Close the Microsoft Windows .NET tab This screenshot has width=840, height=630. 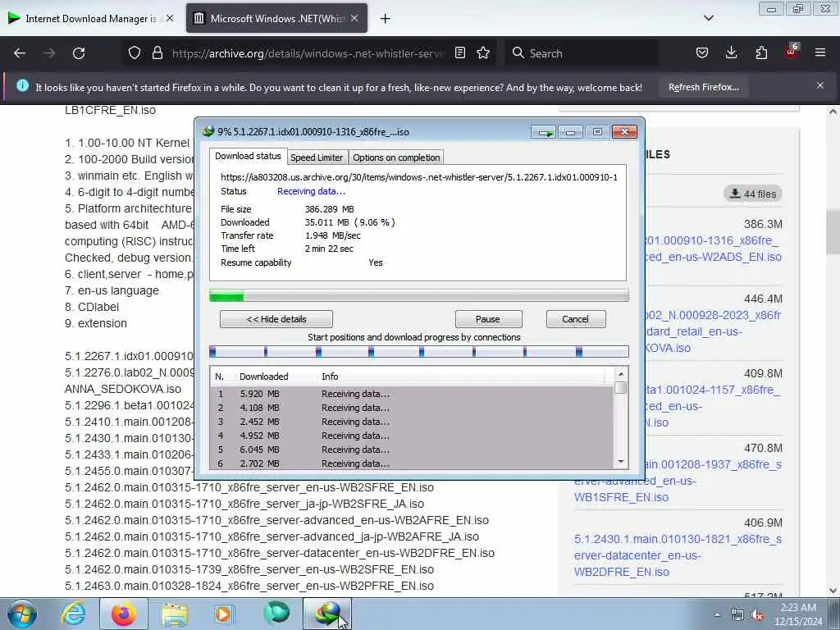click(354, 18)
